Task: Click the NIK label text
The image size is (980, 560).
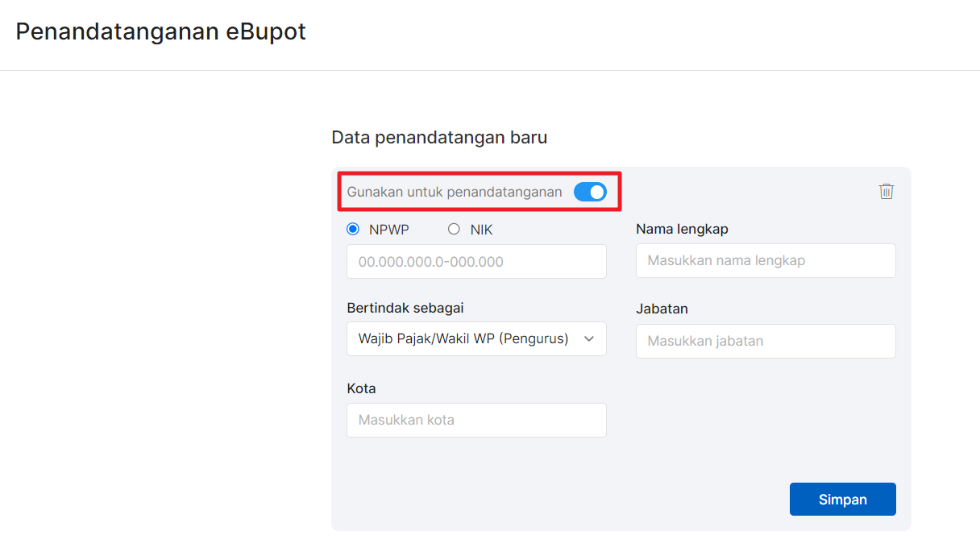Action: coord(481,230)
